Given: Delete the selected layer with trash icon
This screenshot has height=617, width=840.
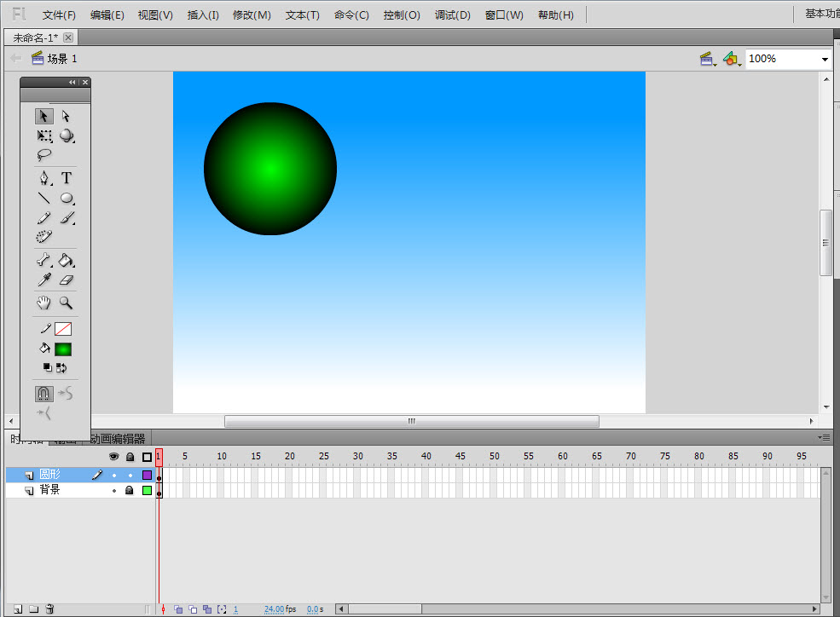Looking at the screenshot, I should point(49,609).
